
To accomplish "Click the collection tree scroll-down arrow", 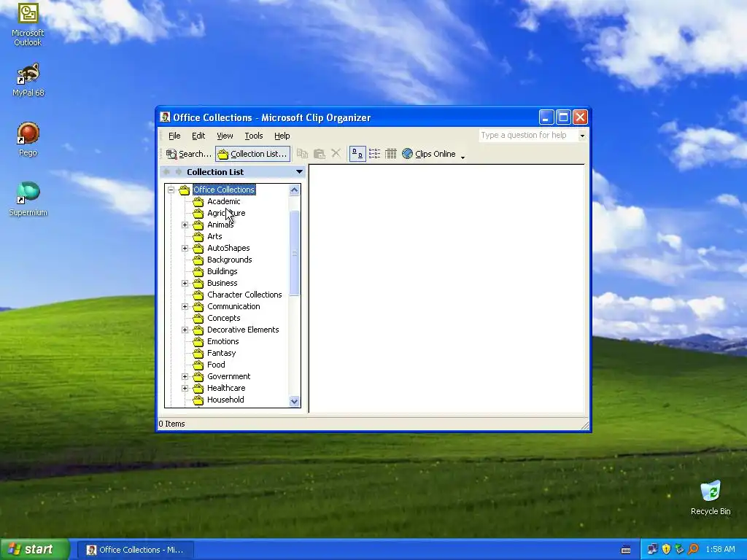I will [295, 402].
